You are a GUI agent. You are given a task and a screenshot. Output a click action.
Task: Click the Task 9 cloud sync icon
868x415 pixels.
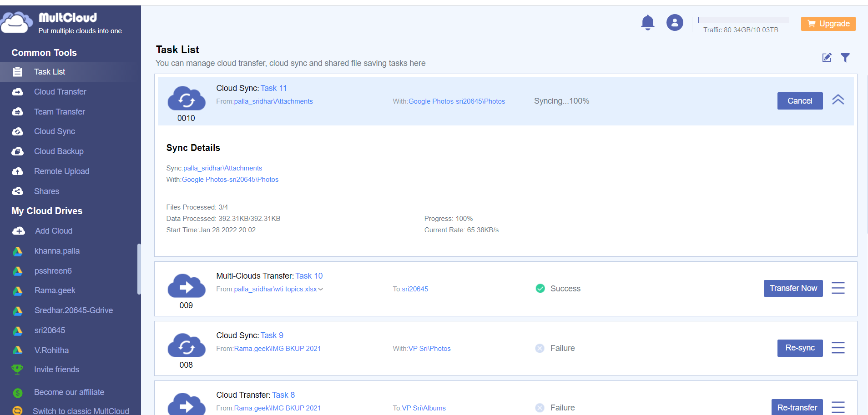pyautogui.click(x=187, y=345)
